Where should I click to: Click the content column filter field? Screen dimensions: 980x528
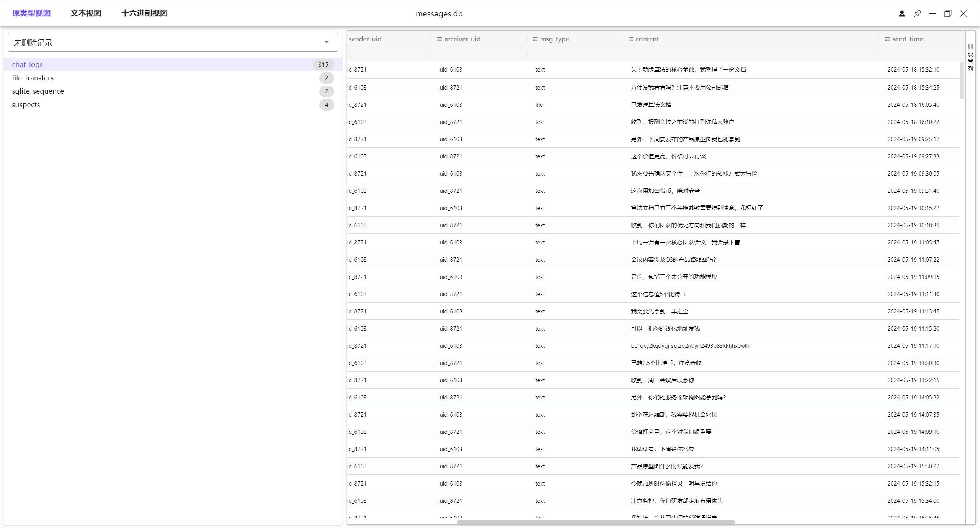(x=750, y=54)
